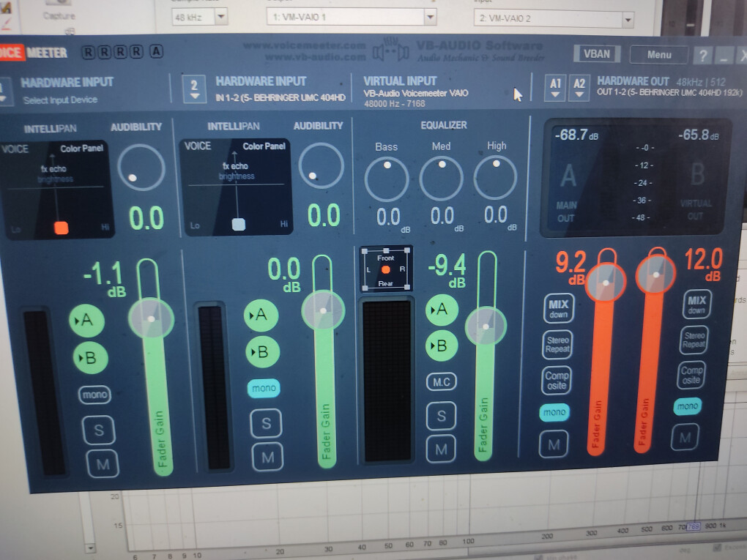The height and width of the screenshot is (560, 747).
Task: Toggle mono on Main Out A bus
Action: pyautogui.click(x=554, y=412)
